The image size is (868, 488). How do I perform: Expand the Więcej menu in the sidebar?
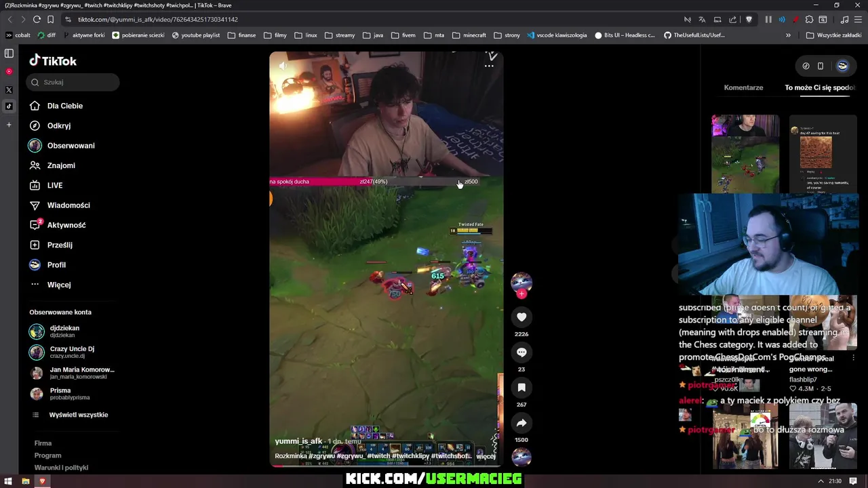[50, 285]
